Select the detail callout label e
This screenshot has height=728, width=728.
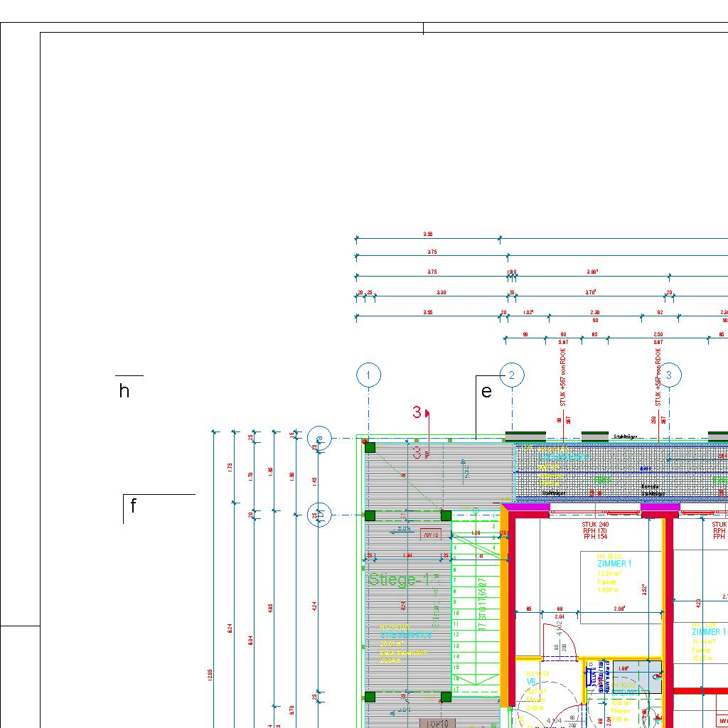486,392
